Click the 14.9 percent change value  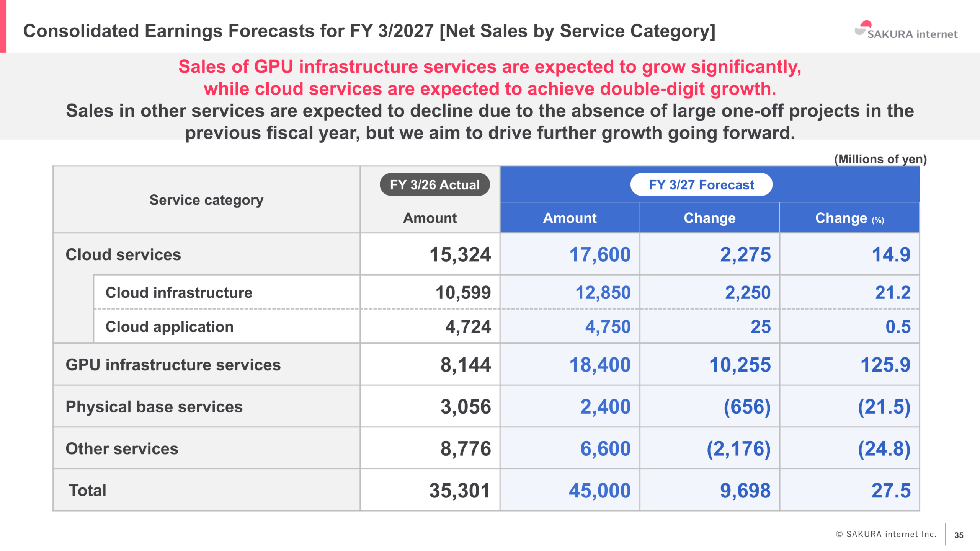pos(891,255)
